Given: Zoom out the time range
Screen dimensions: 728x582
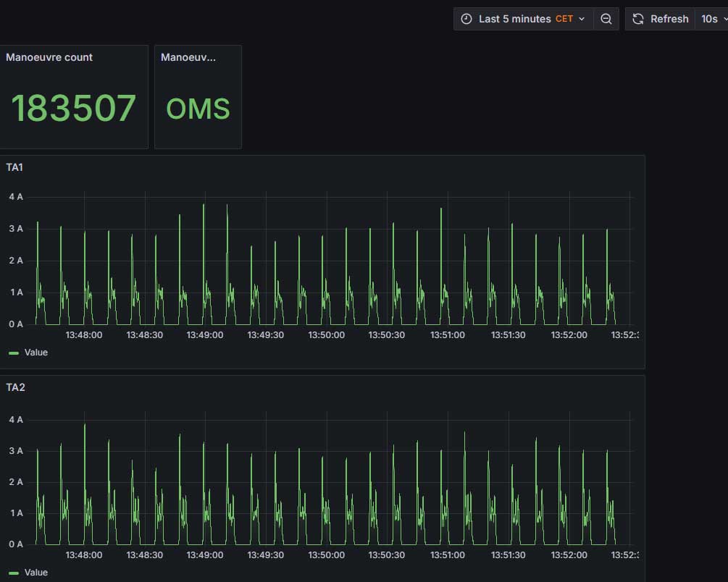Looking at the screenshot, I should pos(606,19).
